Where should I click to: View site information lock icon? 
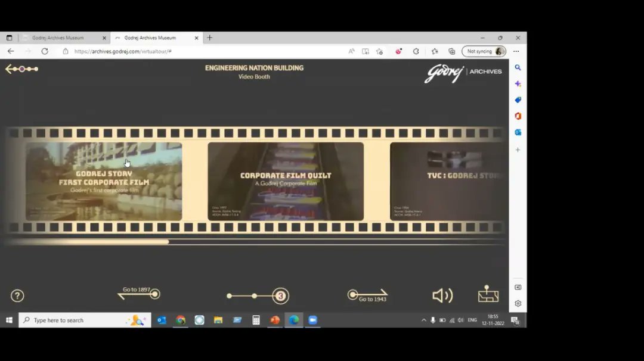(x=66, y=51)
